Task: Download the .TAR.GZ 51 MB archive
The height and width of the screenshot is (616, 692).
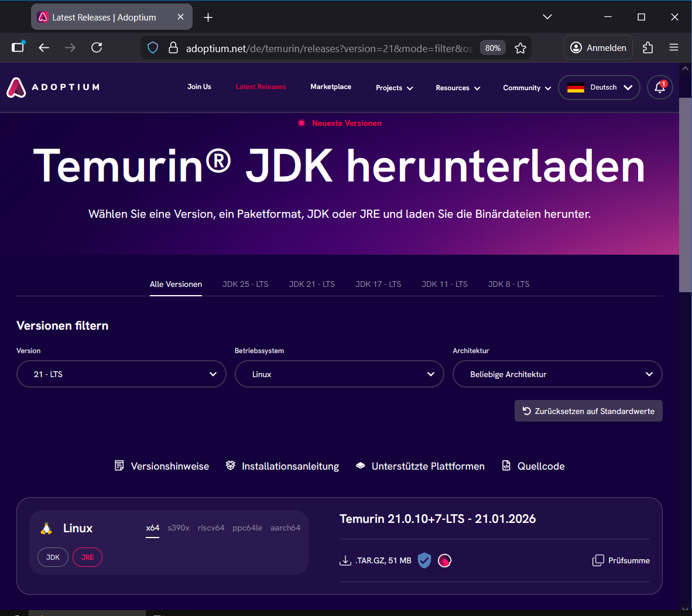Action: pyautogui.click(x=376, y=560)
